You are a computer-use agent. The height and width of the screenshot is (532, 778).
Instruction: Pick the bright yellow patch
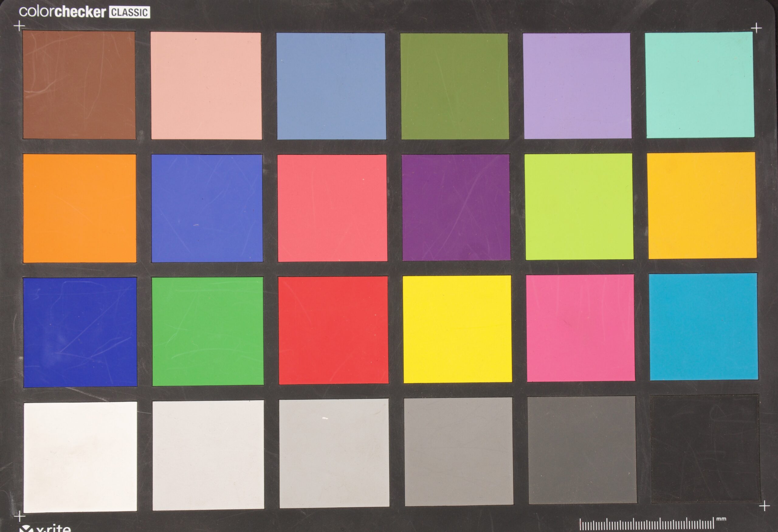click(x=457, y=329)
